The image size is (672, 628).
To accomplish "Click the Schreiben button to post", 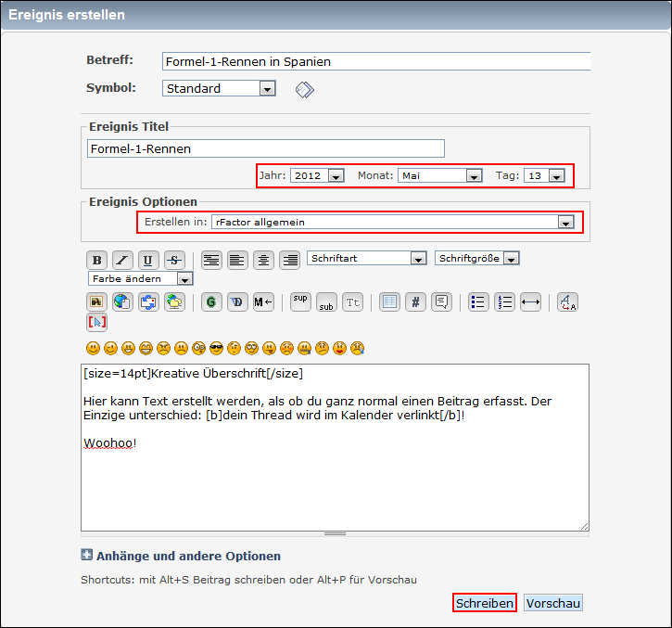I will click(484, 603).
